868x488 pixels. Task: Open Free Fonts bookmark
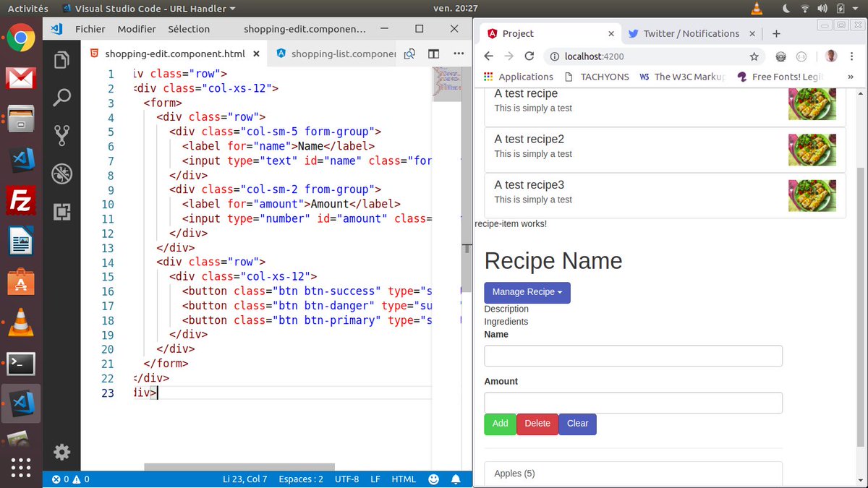781,77
